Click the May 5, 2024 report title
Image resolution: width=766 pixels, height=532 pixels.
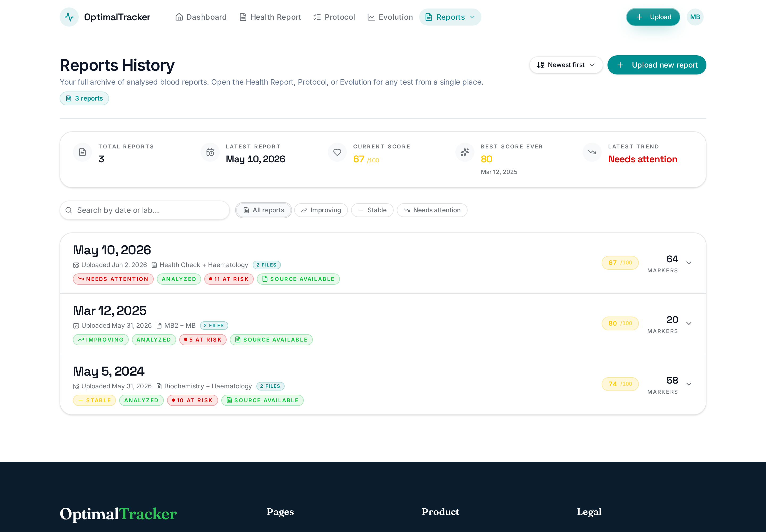109,371
